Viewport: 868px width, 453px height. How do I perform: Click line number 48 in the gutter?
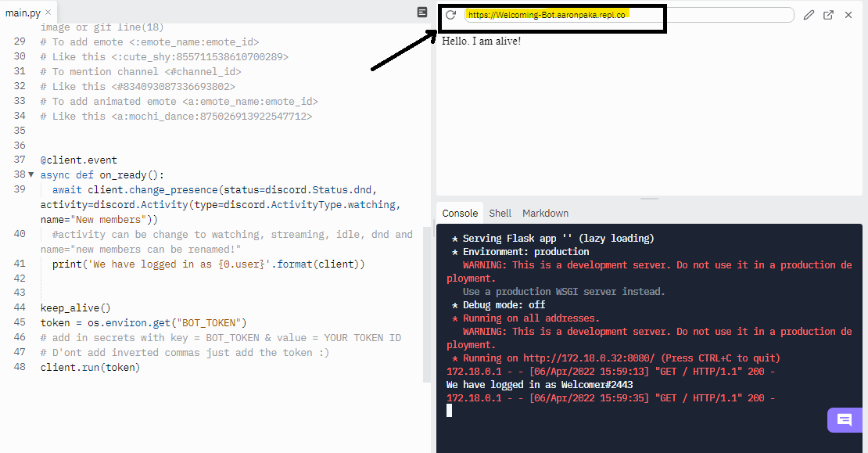pyautogui.click(x=20, y=367)
